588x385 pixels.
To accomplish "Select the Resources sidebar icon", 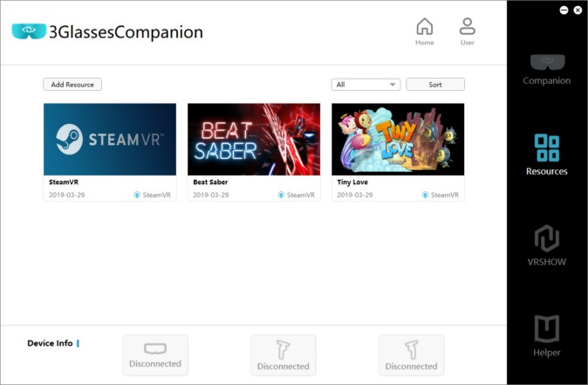I will 547,148.
